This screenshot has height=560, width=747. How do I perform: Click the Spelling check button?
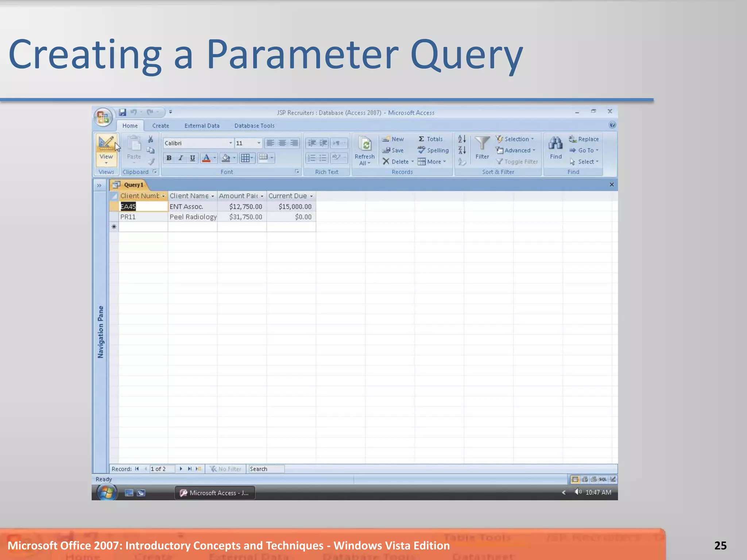(x=433, y=150)
